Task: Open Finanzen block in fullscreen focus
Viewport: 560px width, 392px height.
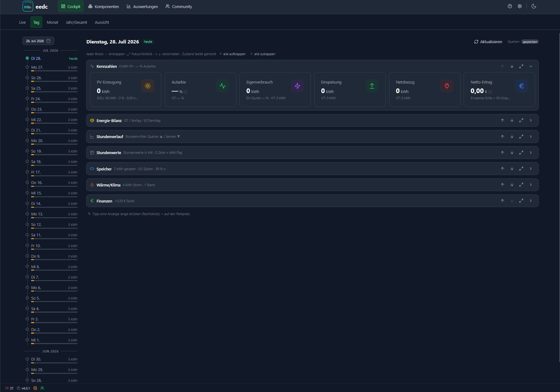Action: 521,201
